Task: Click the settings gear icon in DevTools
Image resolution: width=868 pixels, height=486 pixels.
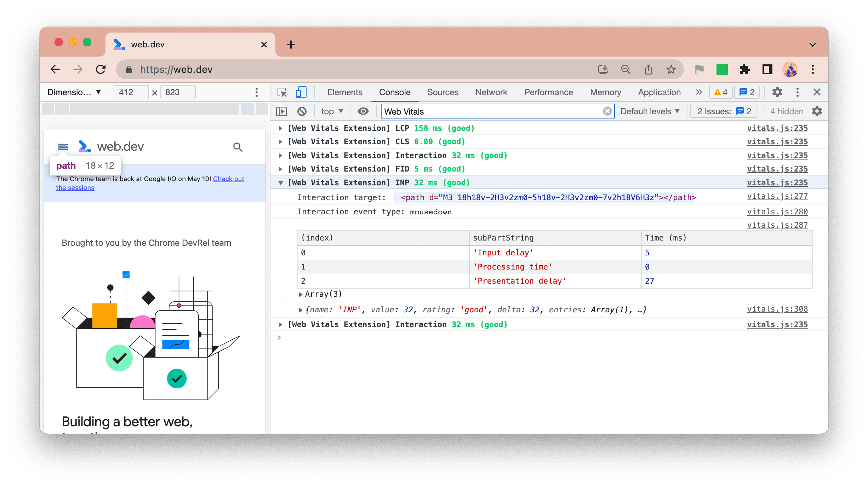Action: point(777,92)
